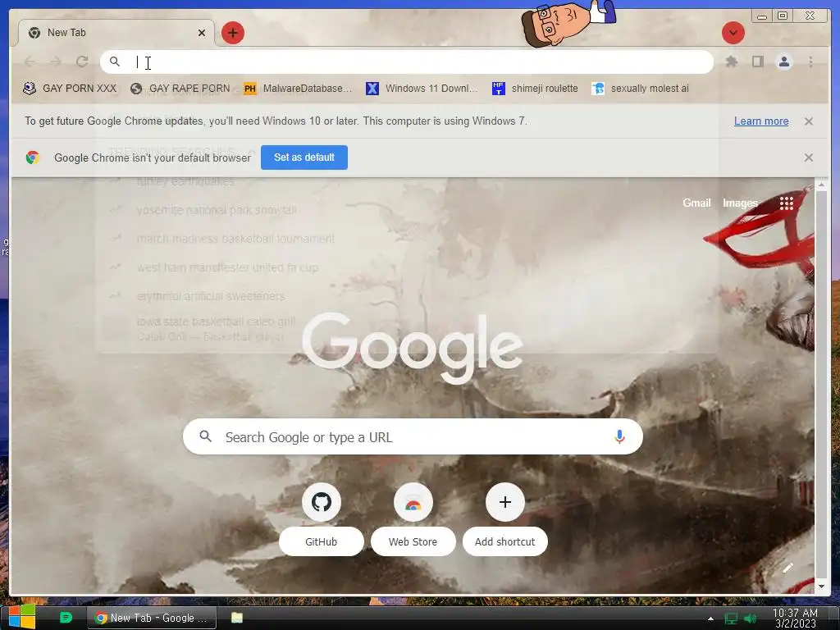
Task: Open File Explorer folder in taskbar
Action: [237, 618]
